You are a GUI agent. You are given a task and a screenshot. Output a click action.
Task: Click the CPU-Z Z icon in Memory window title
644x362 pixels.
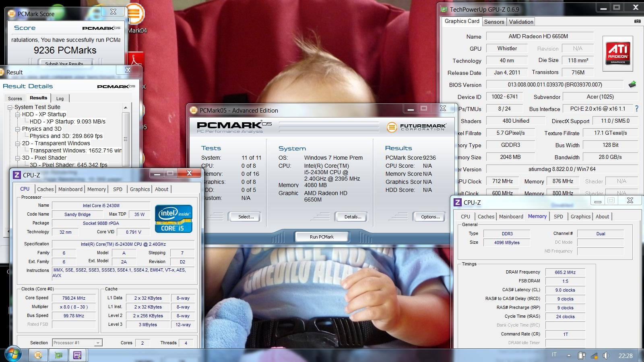point(457,202)
